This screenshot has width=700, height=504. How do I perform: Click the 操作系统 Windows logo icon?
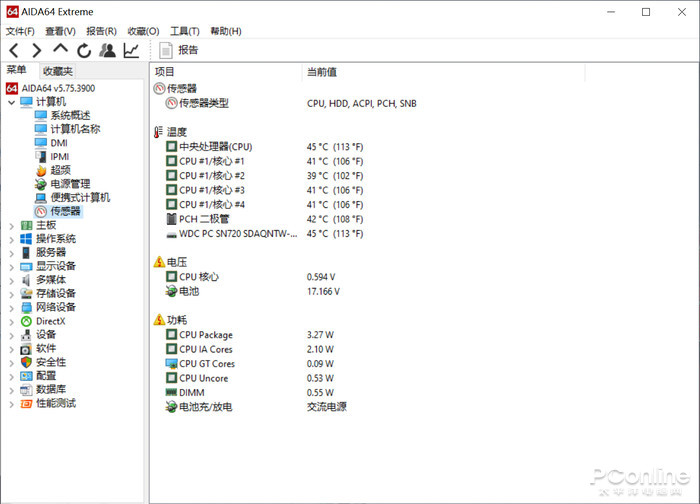tap(26, 239)
